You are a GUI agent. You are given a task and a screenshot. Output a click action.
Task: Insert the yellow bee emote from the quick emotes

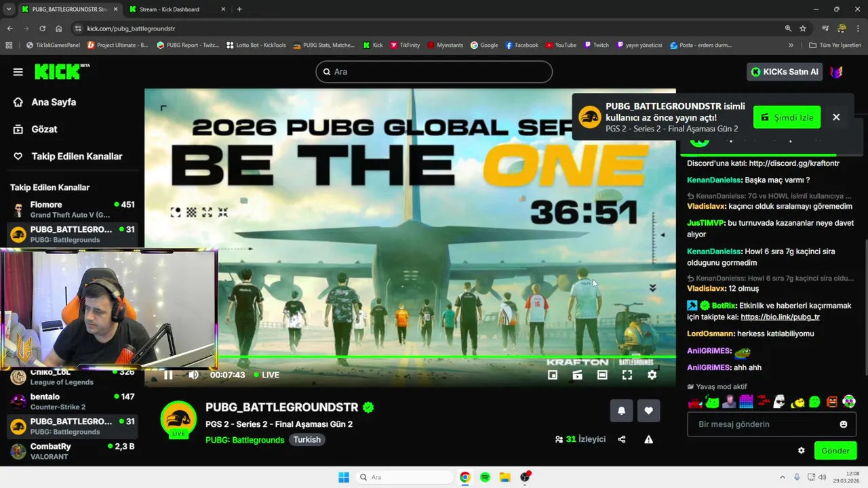pos(797,402)
